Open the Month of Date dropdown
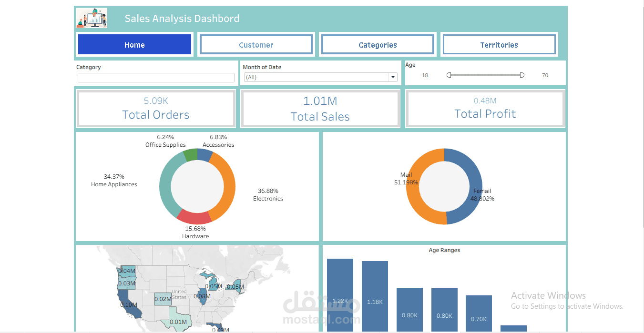This screenshot has height=333, width=644. (x=320, y=77)
